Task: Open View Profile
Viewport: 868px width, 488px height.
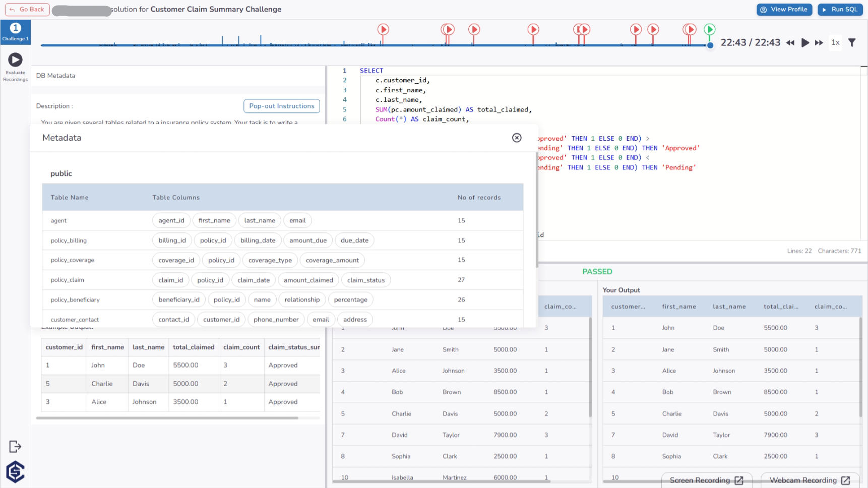Action: coord(784,9)
